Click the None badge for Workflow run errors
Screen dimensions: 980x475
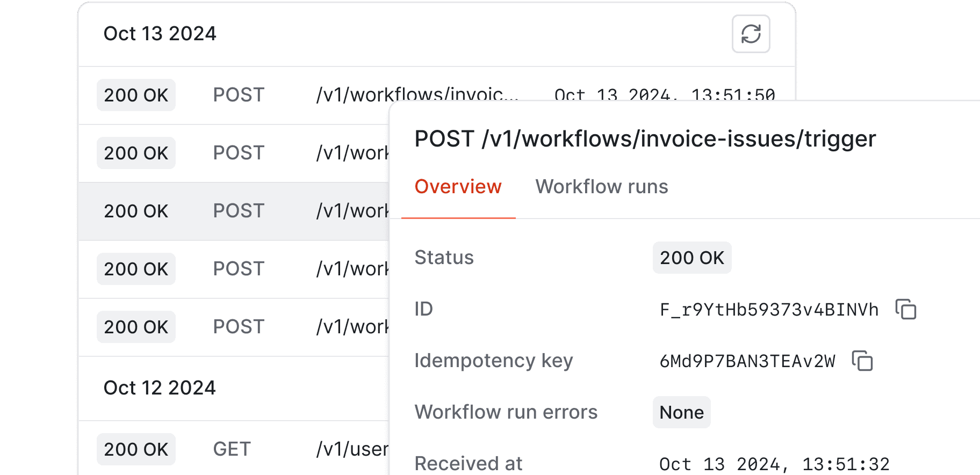[681, 412]
